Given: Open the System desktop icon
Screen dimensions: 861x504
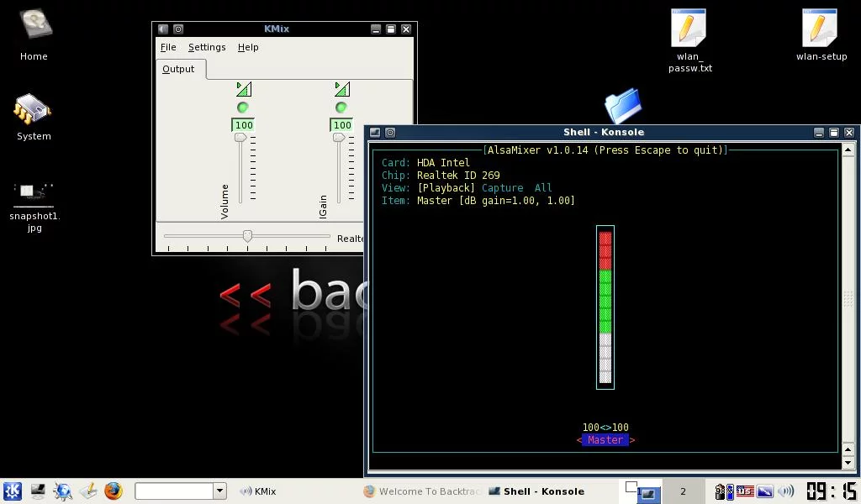Looking at the screenshot, I should 34,117.
